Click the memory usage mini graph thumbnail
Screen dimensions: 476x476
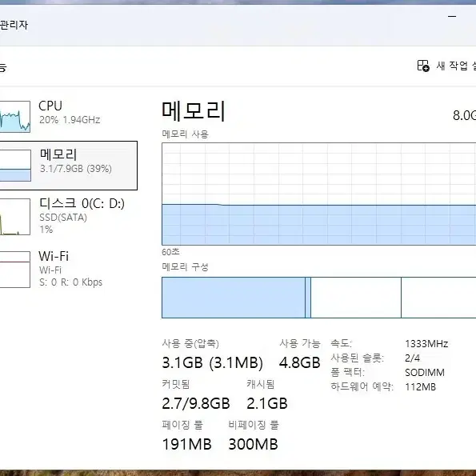15,166
